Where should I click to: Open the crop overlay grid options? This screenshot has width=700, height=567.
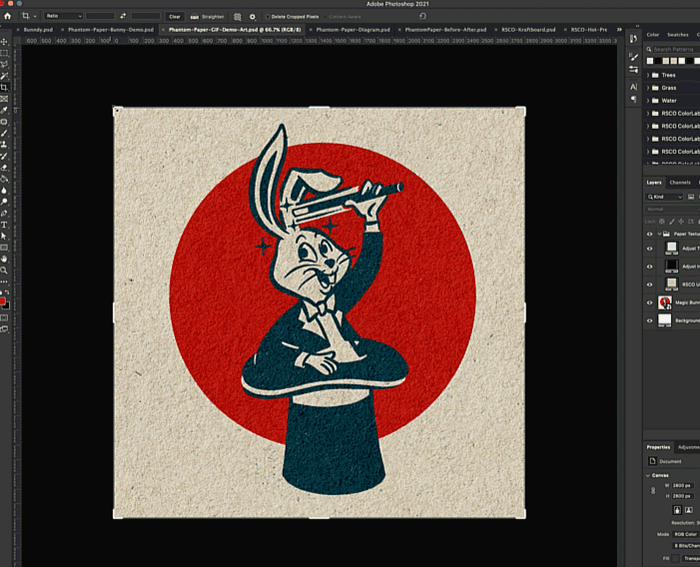pos(237,17)
